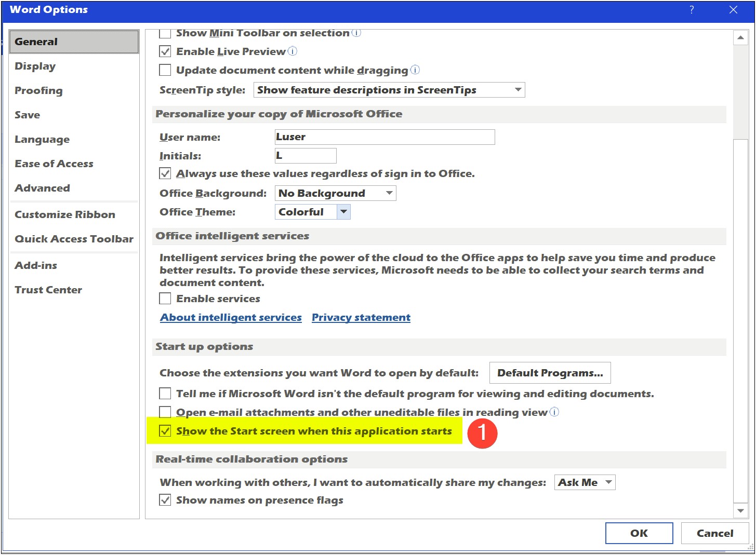The width and height of the screenshot is (756, 555).
Task: Go to the Save category
Action: click(x=74, y=115)
